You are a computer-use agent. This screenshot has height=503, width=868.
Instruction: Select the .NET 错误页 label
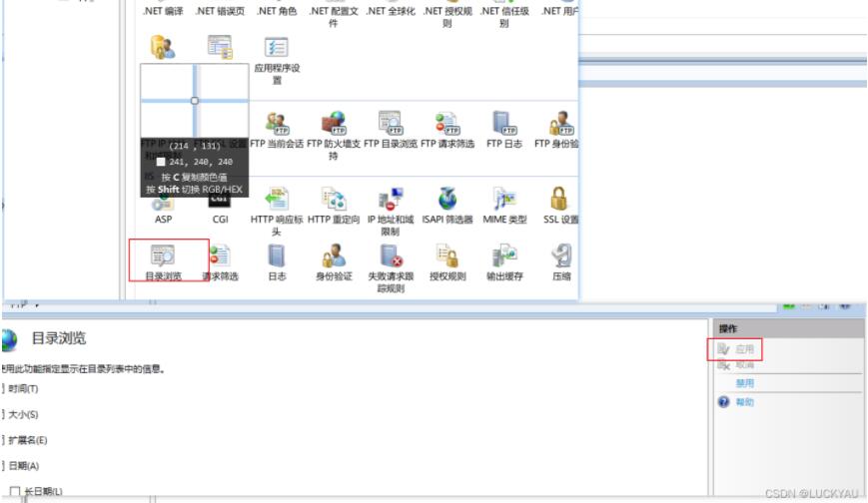220,11
